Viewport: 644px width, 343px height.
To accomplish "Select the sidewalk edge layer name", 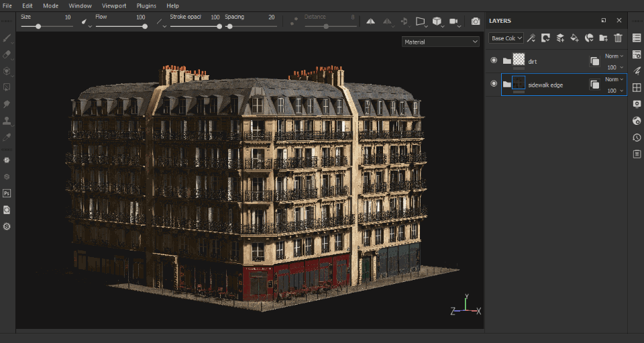I will coord(545,85).
